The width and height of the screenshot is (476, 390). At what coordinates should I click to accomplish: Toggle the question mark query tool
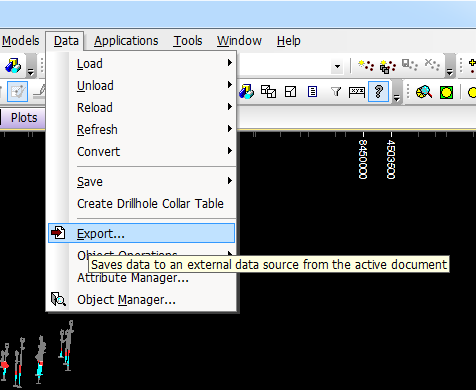tap(378, 91)
